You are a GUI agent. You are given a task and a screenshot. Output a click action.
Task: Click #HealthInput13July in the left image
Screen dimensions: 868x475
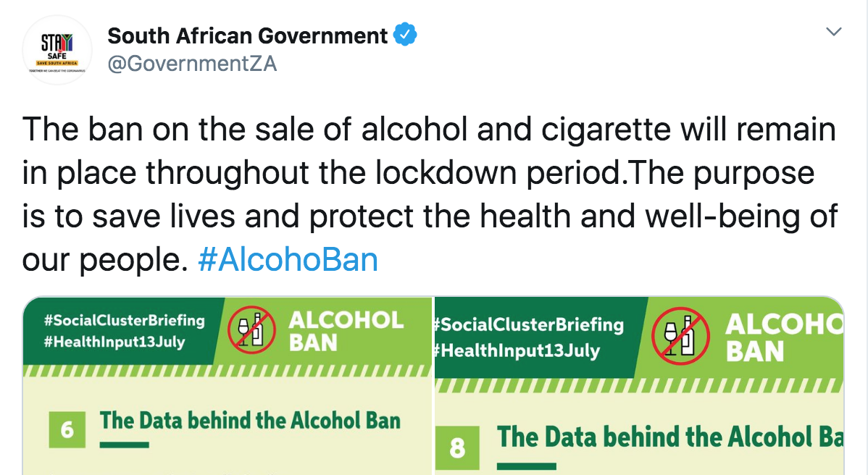114,342
